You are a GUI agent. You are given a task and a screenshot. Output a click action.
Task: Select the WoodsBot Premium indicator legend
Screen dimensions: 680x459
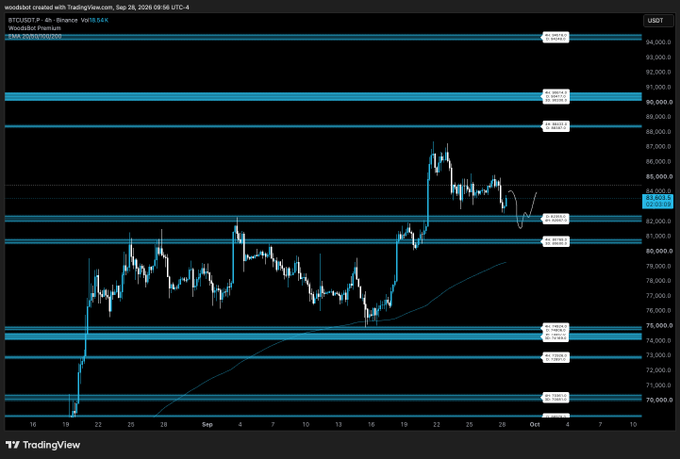point(34,28)
